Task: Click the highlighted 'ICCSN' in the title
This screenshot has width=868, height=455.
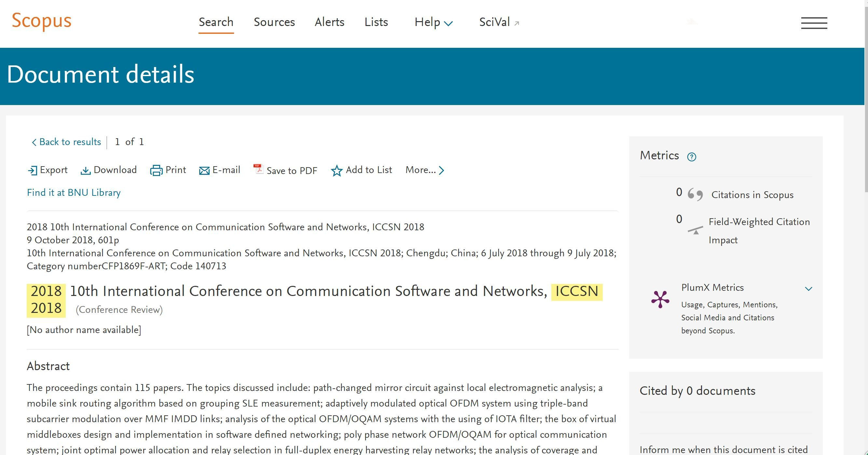Action: pos(576,291)
